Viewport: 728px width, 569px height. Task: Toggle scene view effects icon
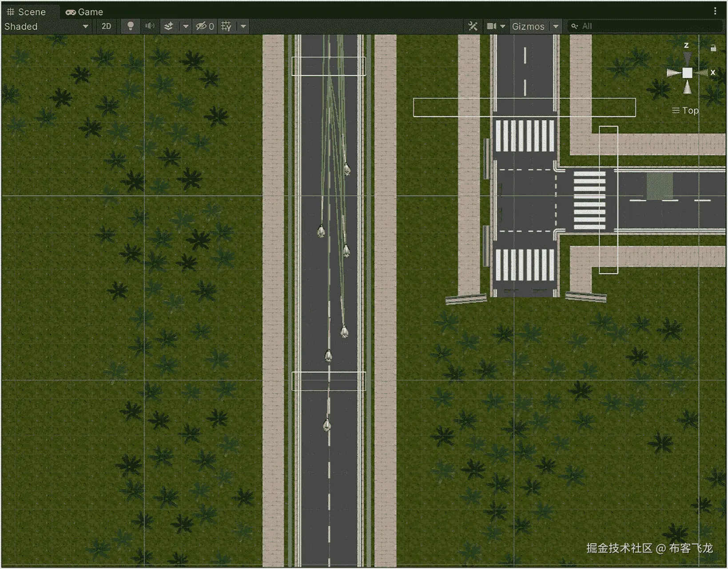167,26
